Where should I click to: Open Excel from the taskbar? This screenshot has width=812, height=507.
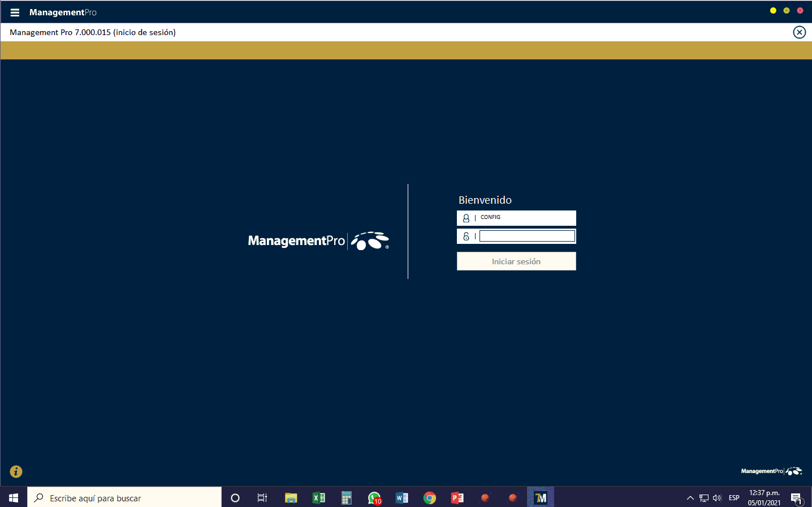point(318,498)
